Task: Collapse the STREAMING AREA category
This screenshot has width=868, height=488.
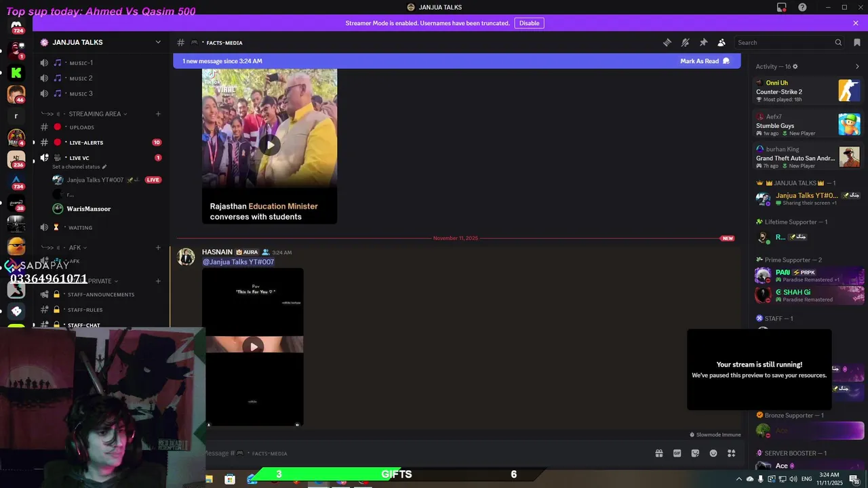Action: tap(94, 114)
